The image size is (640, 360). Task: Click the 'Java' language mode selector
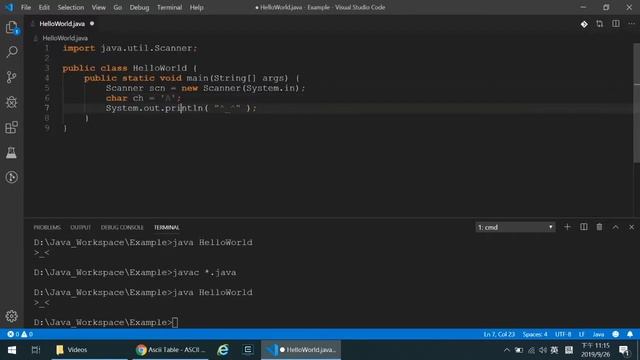click(598, 334)
